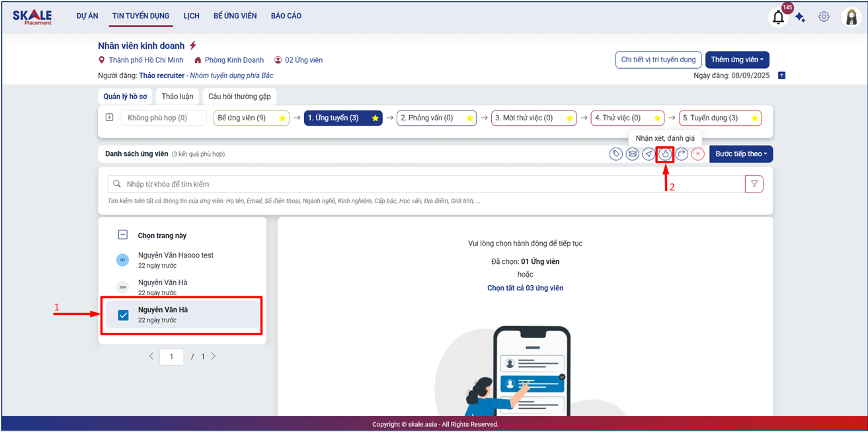Click 'Chọn tất cả 03 ứng viên' link
The height and width of the screenshot is (432, 868).
525,288
